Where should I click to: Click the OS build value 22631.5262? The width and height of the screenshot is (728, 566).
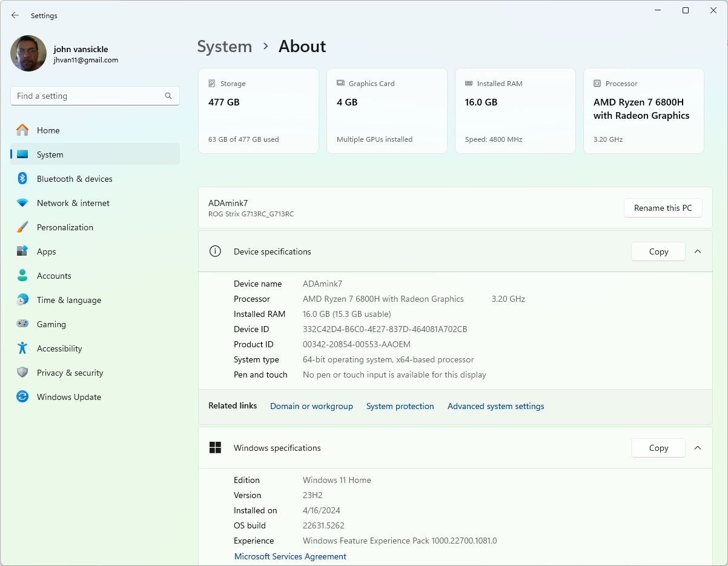click(324, 525)
